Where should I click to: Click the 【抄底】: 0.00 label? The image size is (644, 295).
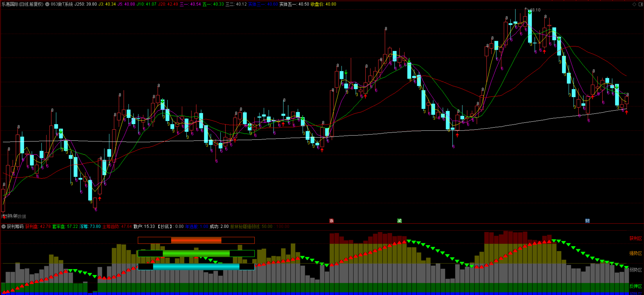coord(170,227)
